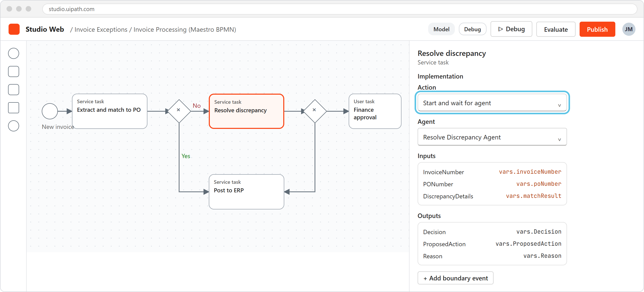Click the vars.poNumber input value
Image resolution: width=644 pixels, height=292 pixels.
[x=539, y=184]
